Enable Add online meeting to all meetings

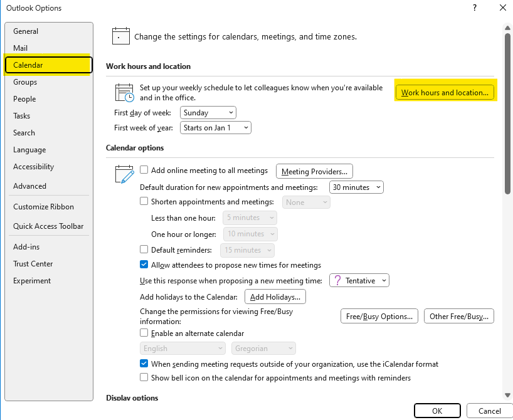coord(144,170)
